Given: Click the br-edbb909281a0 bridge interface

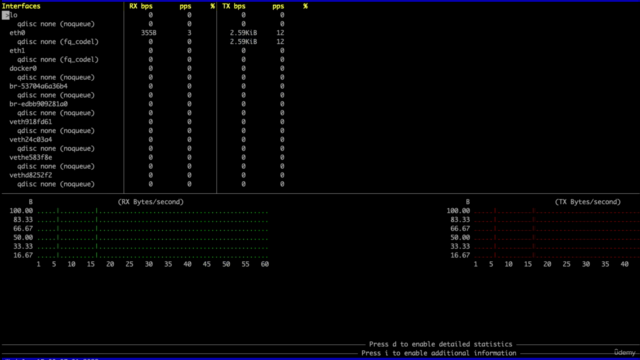Looking at the screenshot, I should click(x=38, y=104).
